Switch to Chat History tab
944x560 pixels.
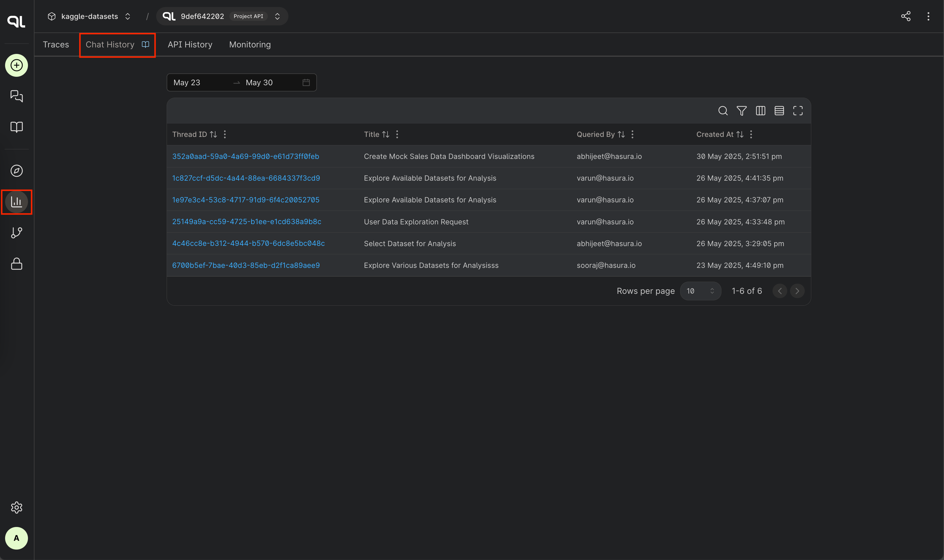point(110,45)
